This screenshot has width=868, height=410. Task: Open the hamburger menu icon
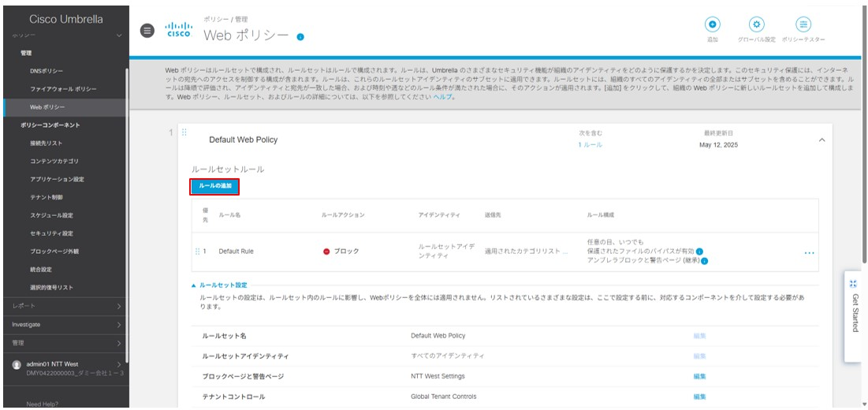pos(147,31)
